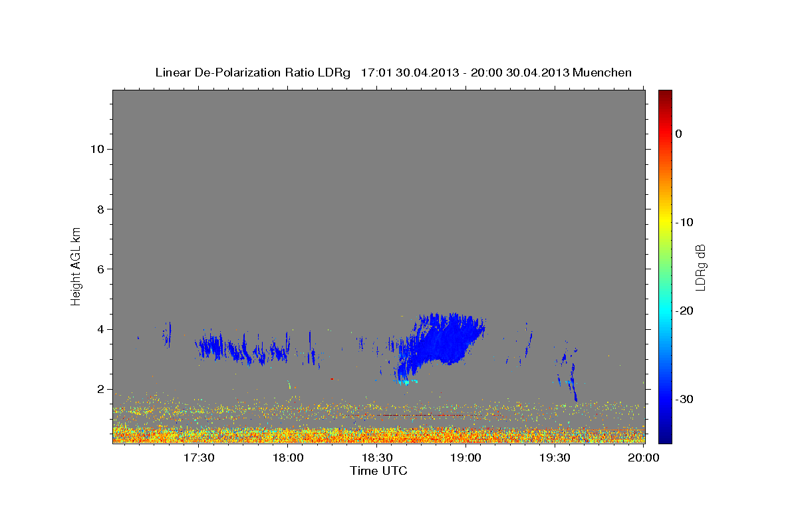Click the '19:00' time axis label
This screenshot has height=532, width=798.
point(466,458)
